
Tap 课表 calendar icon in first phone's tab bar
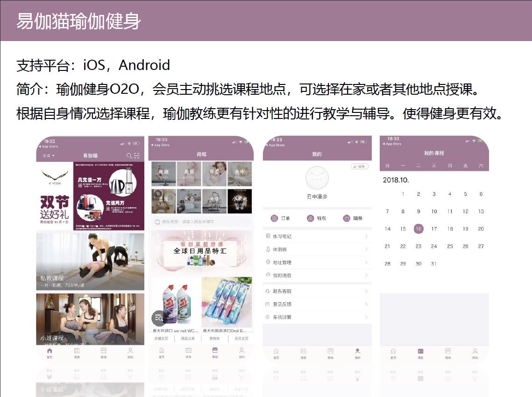[77, 351]
